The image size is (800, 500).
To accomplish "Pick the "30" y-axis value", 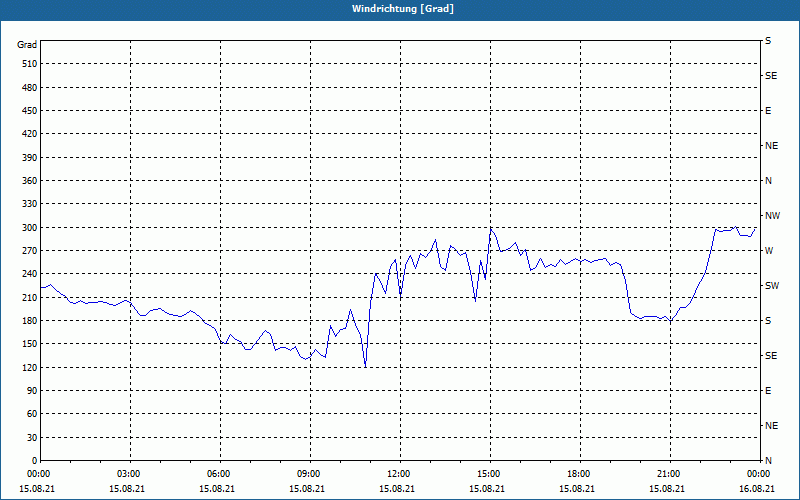I will click(32, 438).
